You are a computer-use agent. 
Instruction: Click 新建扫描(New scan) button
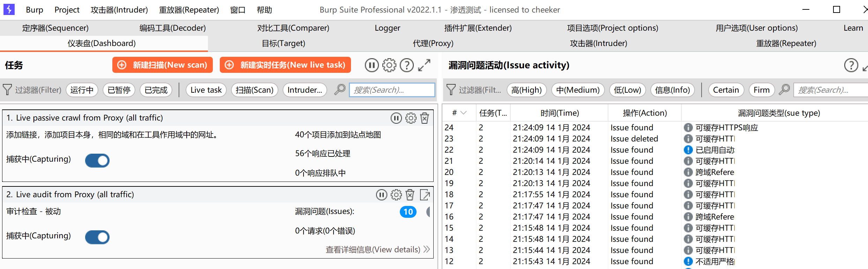(163, 65)
